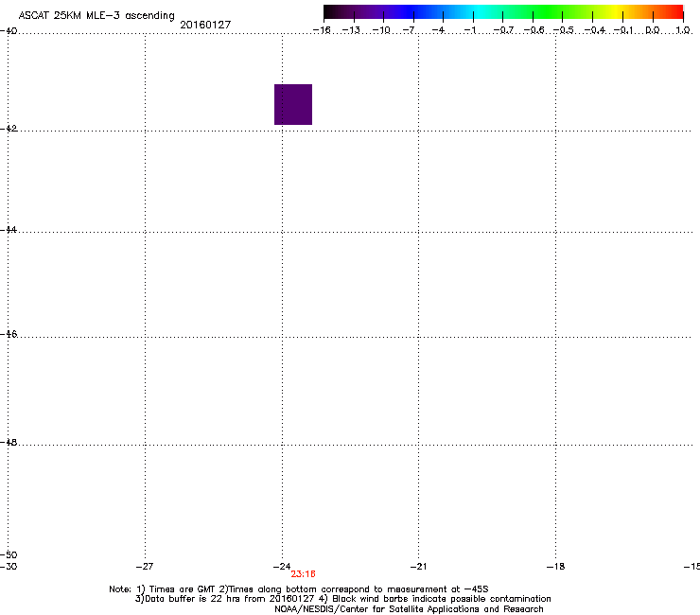Click the -46 latitude axis label
This screenshot has height=615, width=700.
click(x=9, y=334)
